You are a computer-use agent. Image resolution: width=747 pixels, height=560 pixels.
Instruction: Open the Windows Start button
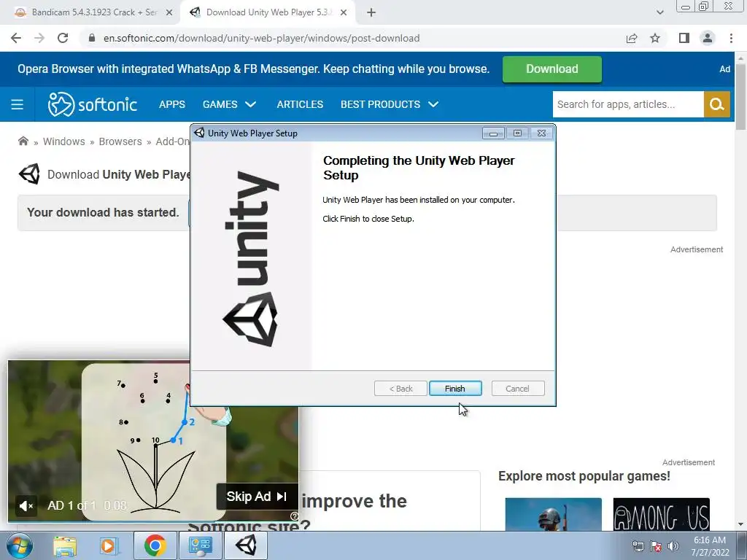point(20,545)
